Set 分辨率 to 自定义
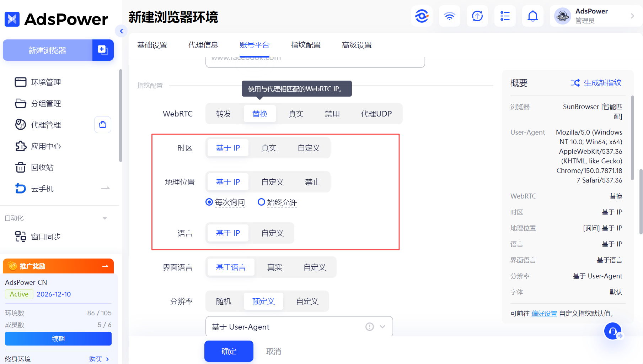 [307, 301]
